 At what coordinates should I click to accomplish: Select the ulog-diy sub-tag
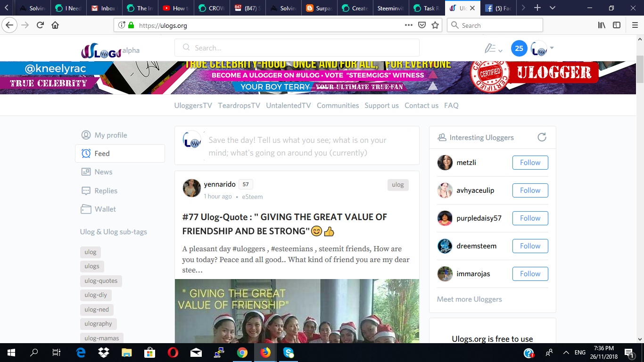[x=96, y=295]
